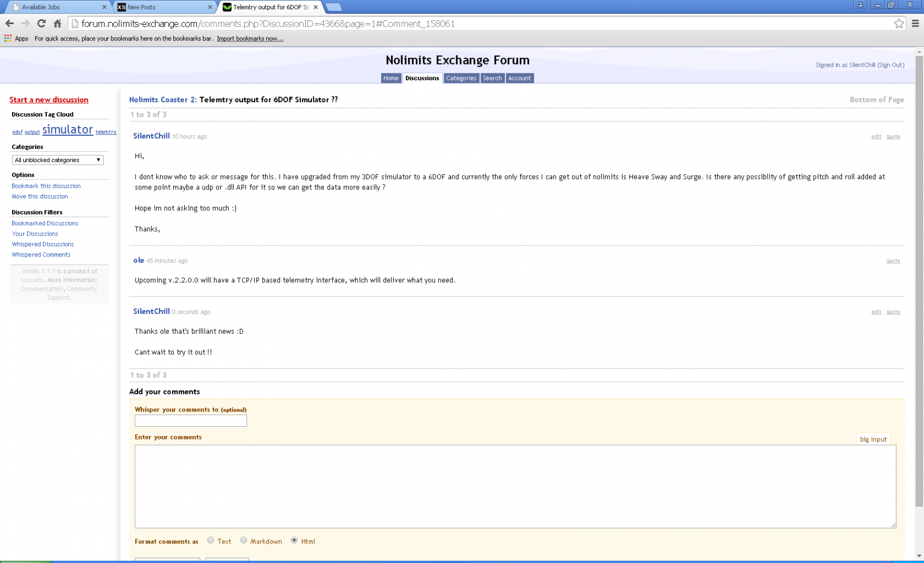Close the Telemtry output tab

pos(315,7)
